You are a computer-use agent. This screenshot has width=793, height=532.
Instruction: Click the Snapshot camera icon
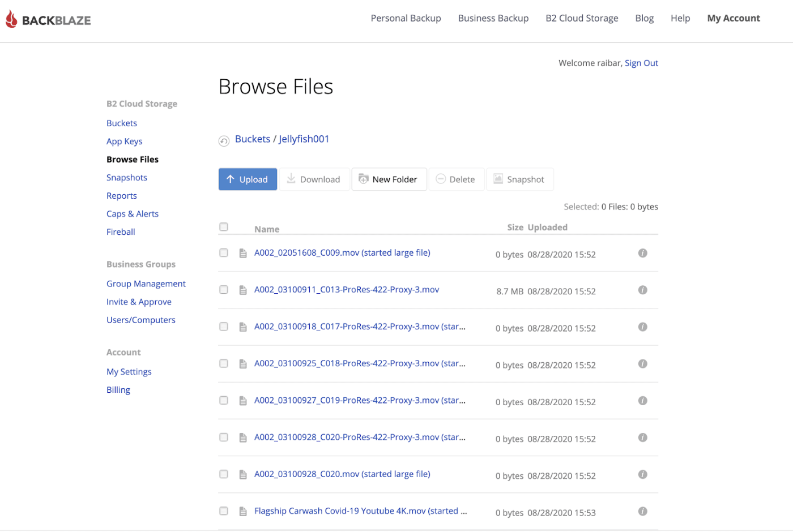tap(498, 179)
